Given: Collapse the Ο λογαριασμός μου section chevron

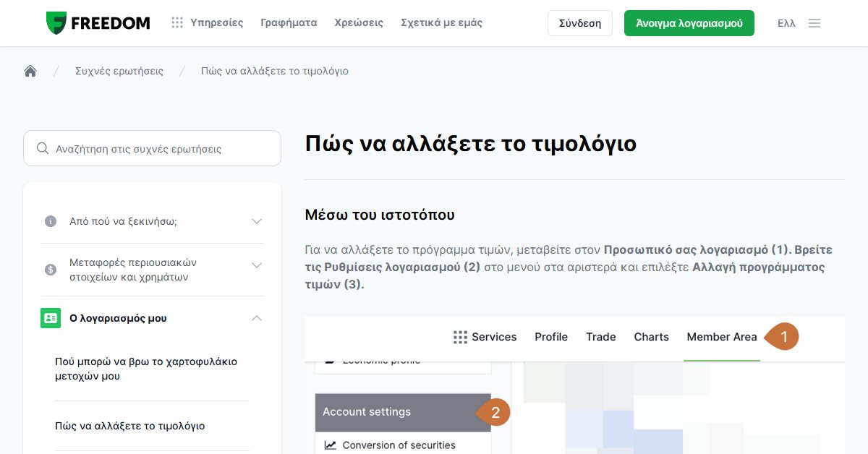Looking at the screenshot, I should [x=256, y=318].
